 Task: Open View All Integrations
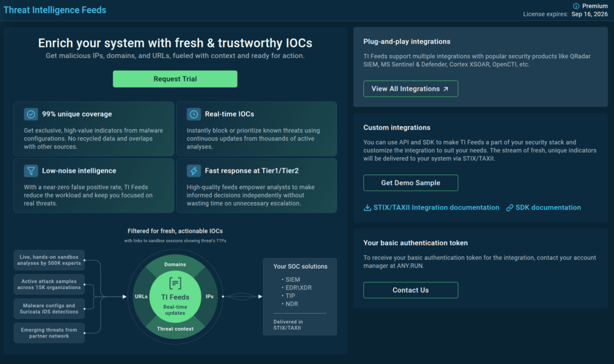[411, 89]
